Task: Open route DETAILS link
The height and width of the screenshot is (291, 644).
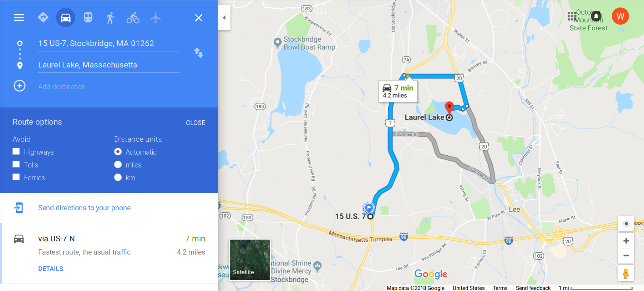Action: click(51, 269)
